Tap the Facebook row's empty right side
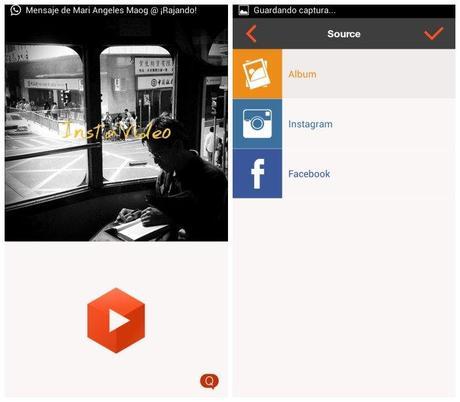 [x=393, y=173]
